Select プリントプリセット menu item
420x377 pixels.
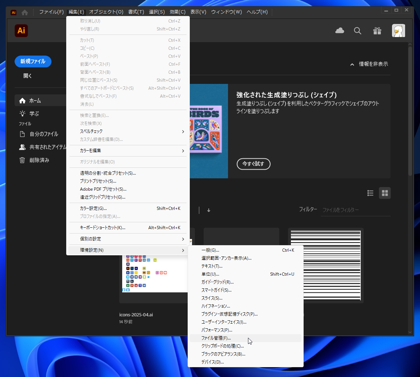point(128,181)
